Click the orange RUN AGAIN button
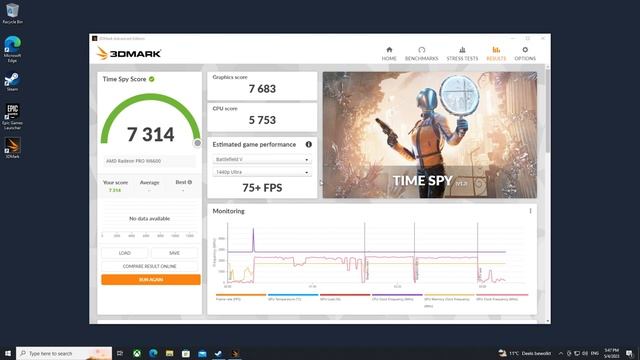 coord(151,280)
